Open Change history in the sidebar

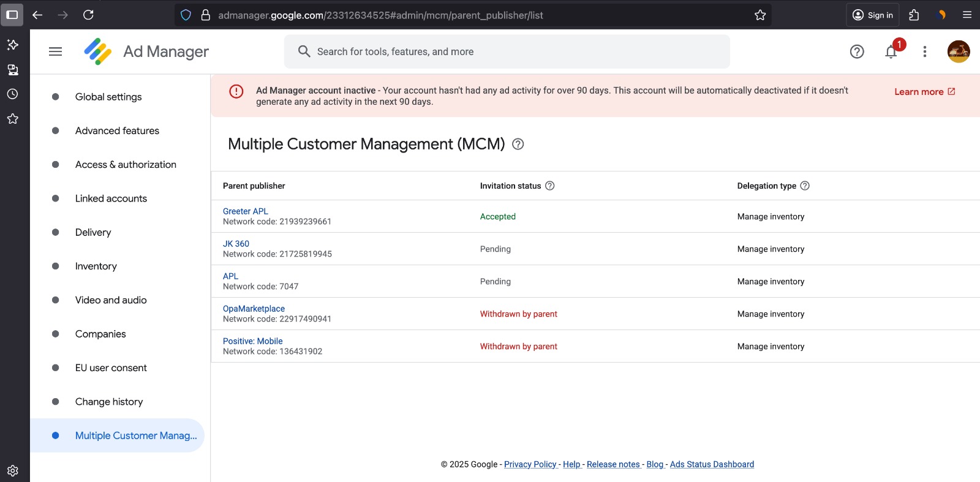coord(109,402)
